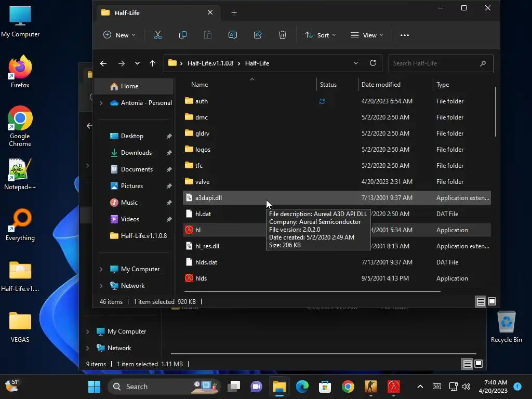Click the Share icon in toolbar
Image resolution: width=532 pixels, height=399 pixels.
coord(258,35)
